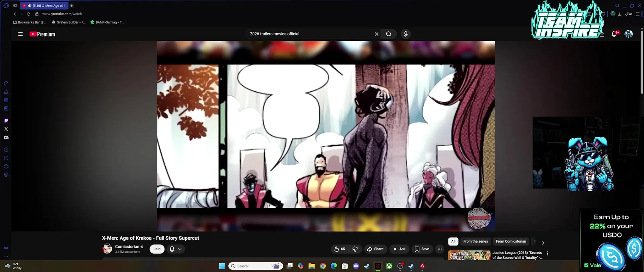Save the video to a playlist
644x272 pixels.
[x=422, y=249]
